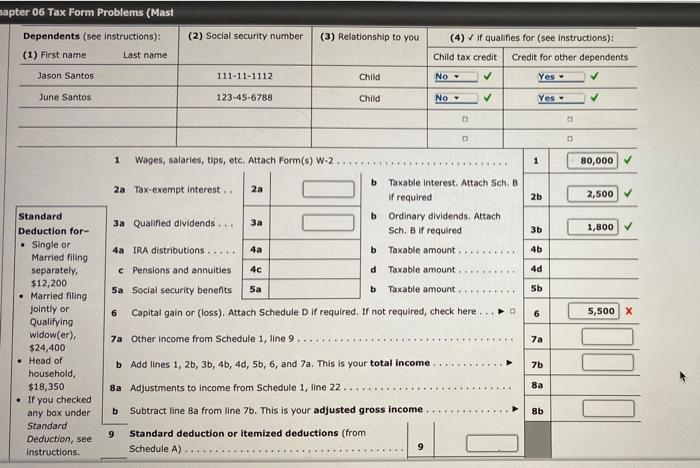Click the line 3b ordinary dividends field
The height and width of the screenshot is (468, 700).
pyautogui.click(x=593, y=227)
